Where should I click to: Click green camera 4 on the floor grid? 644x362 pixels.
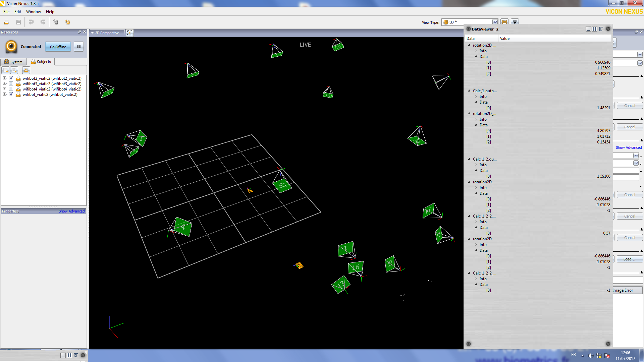click(x=182, y=227)
